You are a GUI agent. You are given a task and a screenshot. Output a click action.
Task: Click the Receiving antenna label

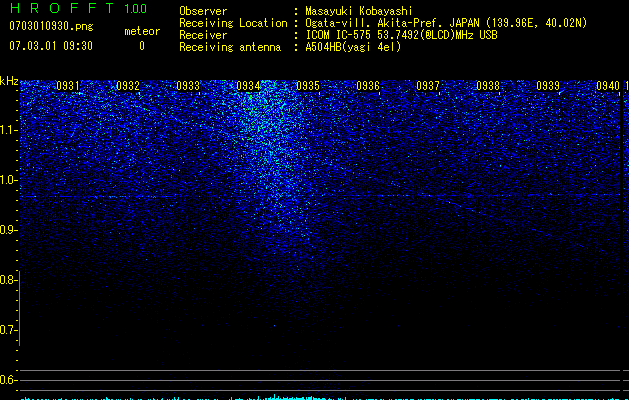[230, 47]
